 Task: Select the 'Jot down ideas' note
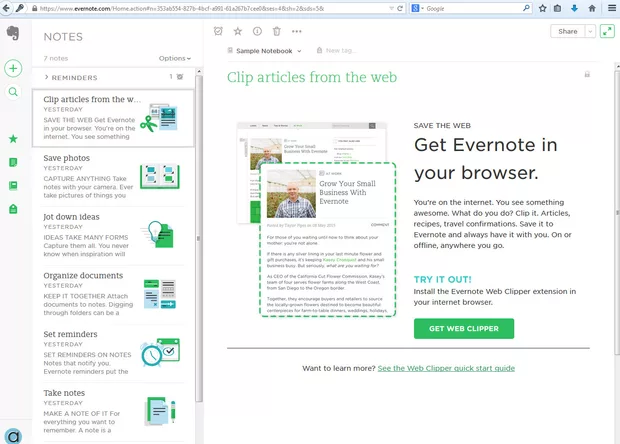pyautogui.click(x=113, y=235)
